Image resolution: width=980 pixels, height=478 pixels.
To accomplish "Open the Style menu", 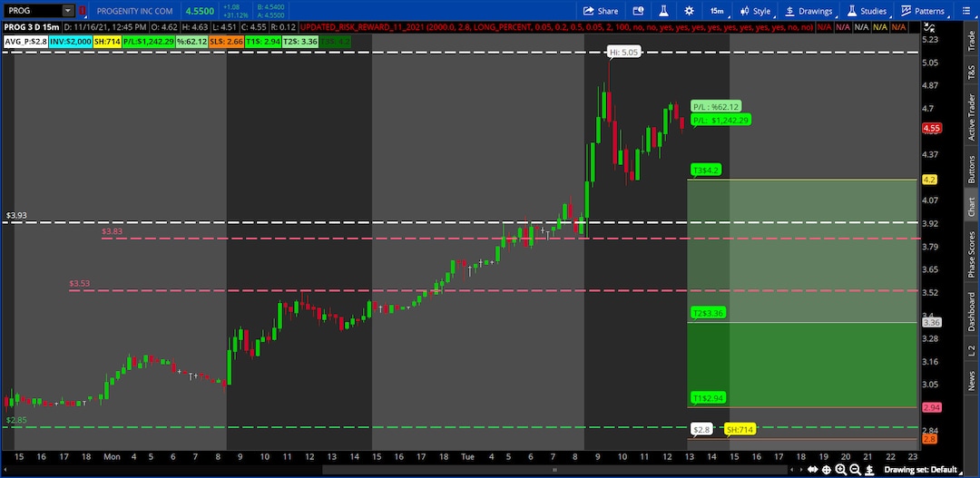I will (755, 11).
